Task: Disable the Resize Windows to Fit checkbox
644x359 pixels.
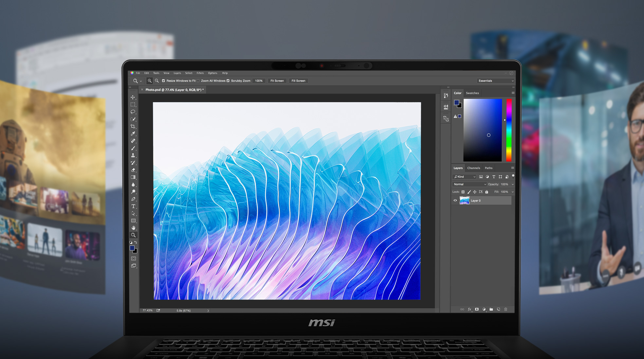Action: click(x=163, y=81)
